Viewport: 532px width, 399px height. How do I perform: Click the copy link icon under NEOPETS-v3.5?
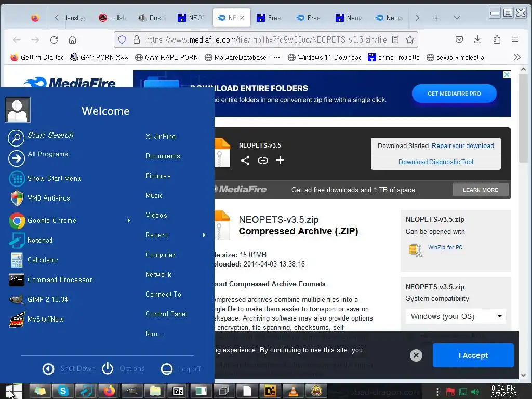[x=262, y=161]
